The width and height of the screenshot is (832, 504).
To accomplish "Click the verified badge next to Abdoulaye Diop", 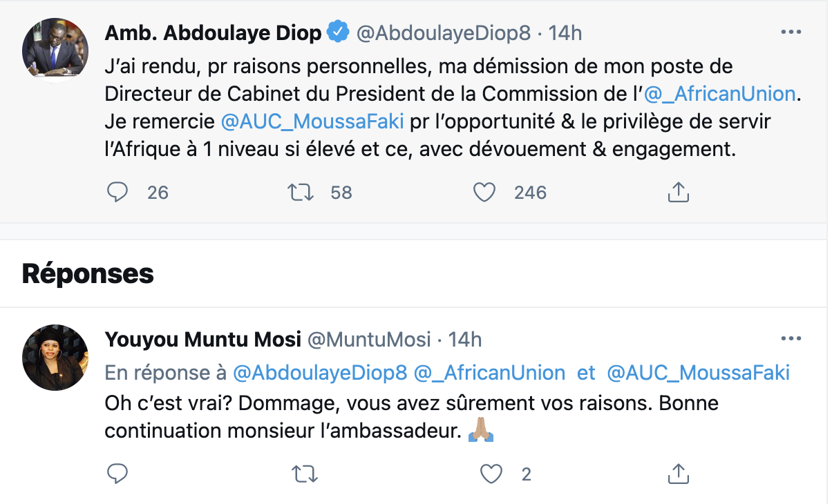I will point(337,30).
